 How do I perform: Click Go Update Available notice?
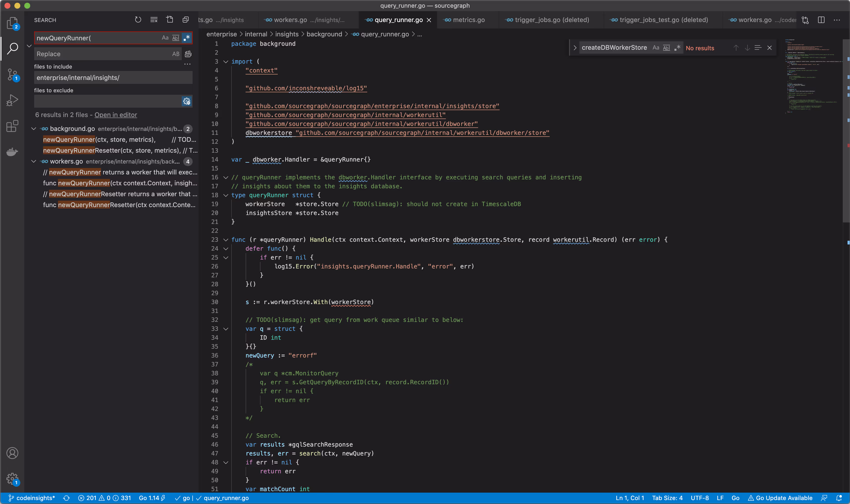point(780,498)
